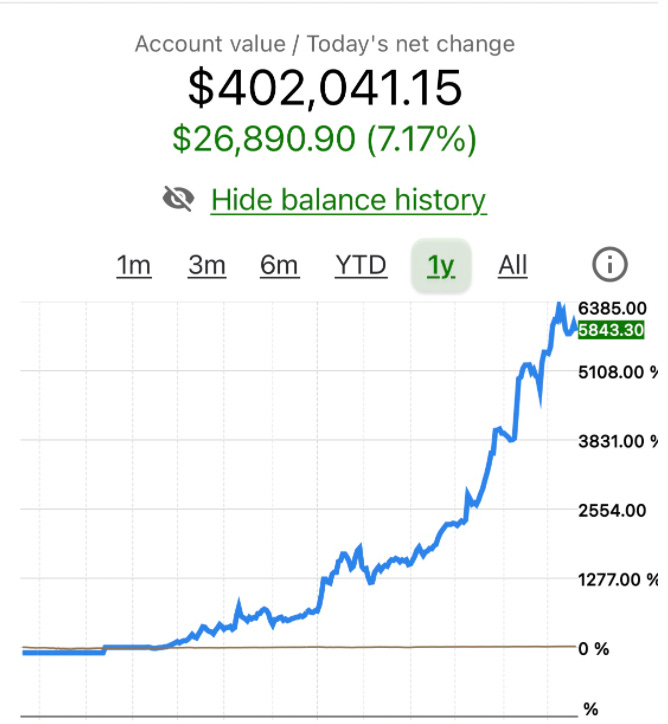The width and height of the screenshot is (668, 724).
Task: Tap the 1277.00 % axis label
Action: (x=618, y=579)
